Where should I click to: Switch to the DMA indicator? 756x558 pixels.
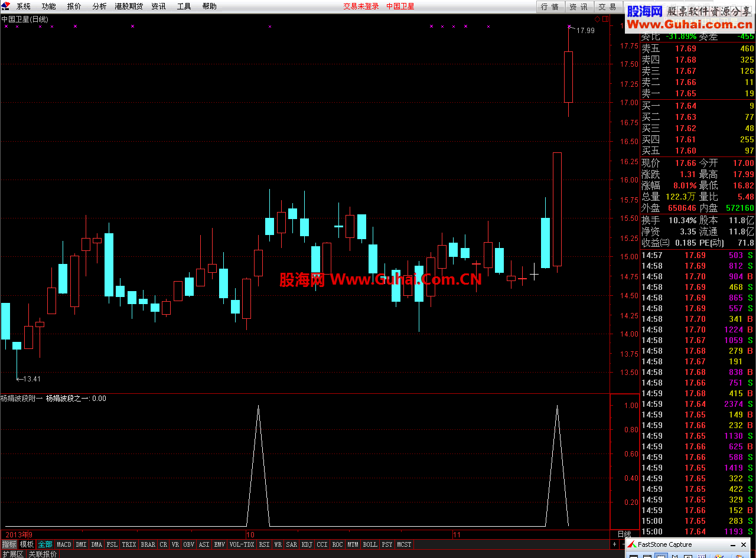[x=97, y=544]
